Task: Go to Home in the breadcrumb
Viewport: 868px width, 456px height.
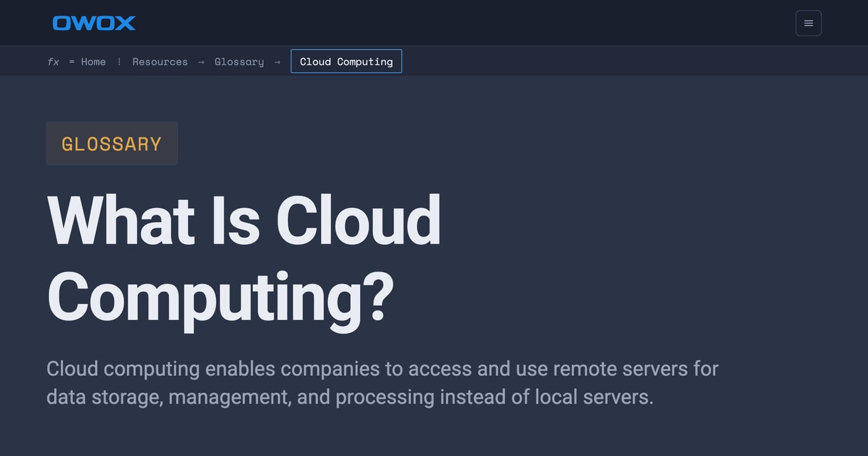Action: point(93,62)
